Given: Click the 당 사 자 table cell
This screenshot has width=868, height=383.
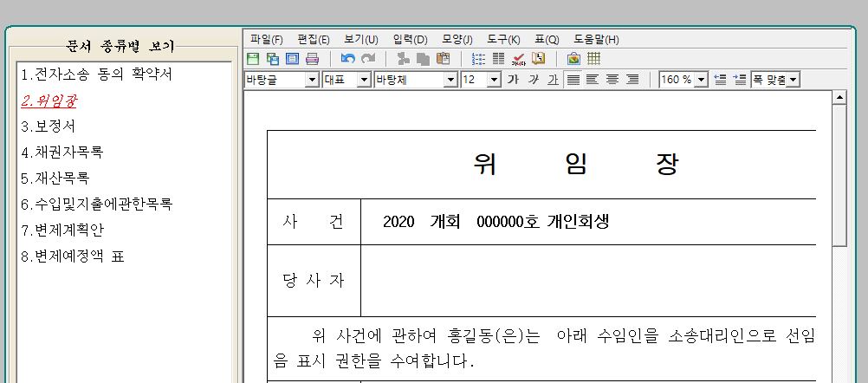Looking at the screenshot, I should pyautogui.click(x=314, y=281).
